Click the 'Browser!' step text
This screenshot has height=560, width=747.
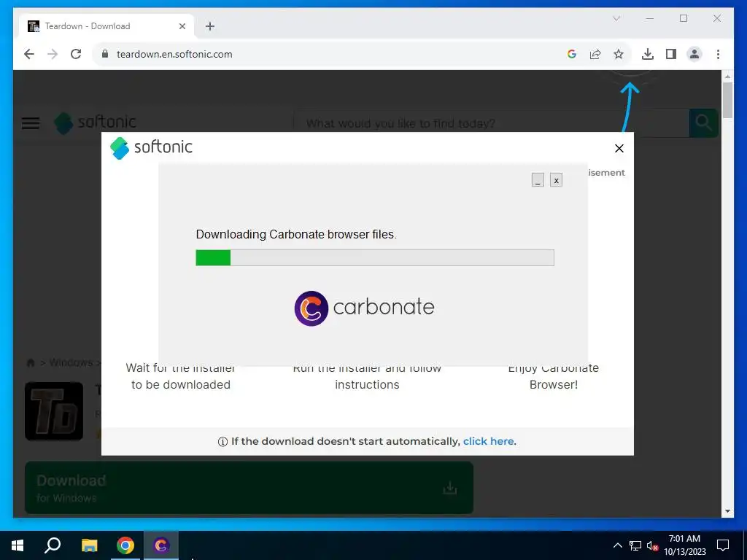554,385
